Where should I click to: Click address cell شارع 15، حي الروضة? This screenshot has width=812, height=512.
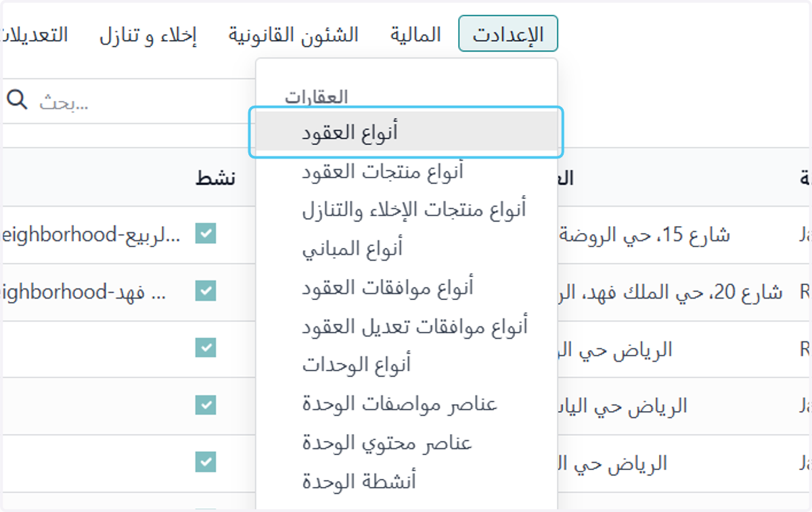(644, 235)
